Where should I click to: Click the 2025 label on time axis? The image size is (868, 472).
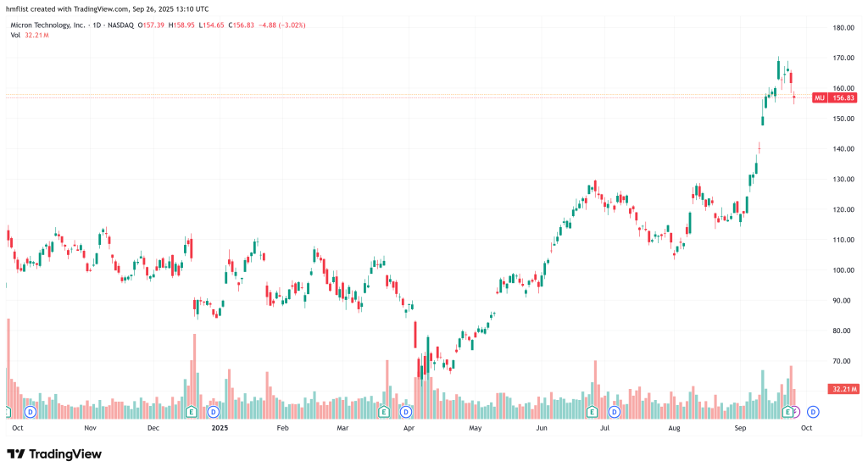pyautogui.click(x=220, y=429)
